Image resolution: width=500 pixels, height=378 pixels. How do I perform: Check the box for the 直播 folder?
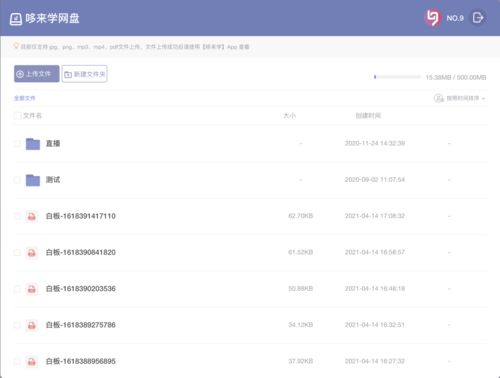coord(17,144)
